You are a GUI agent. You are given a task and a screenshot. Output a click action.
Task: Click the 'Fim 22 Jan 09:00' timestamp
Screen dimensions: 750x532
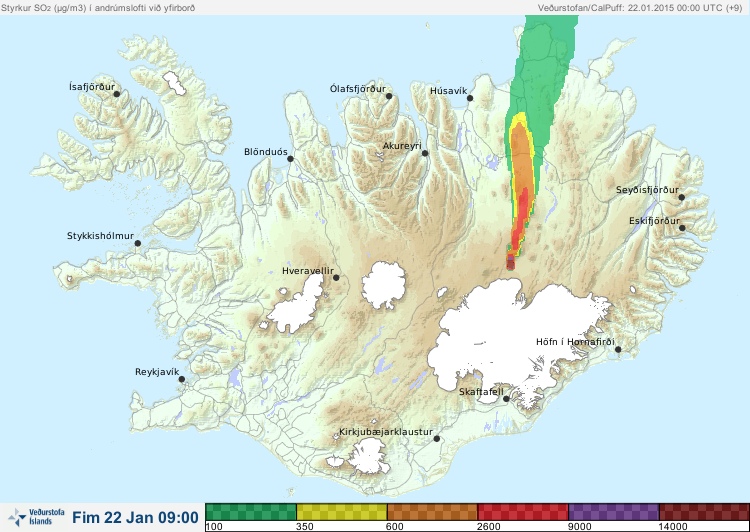click(x=135, y=517)
